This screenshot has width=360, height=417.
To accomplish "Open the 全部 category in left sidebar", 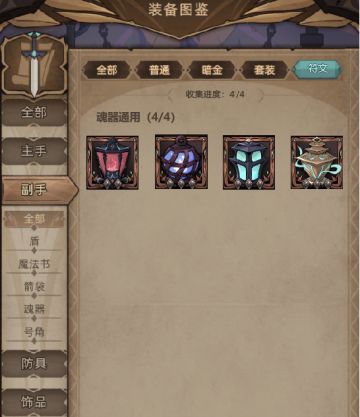I will coord(34,112).
